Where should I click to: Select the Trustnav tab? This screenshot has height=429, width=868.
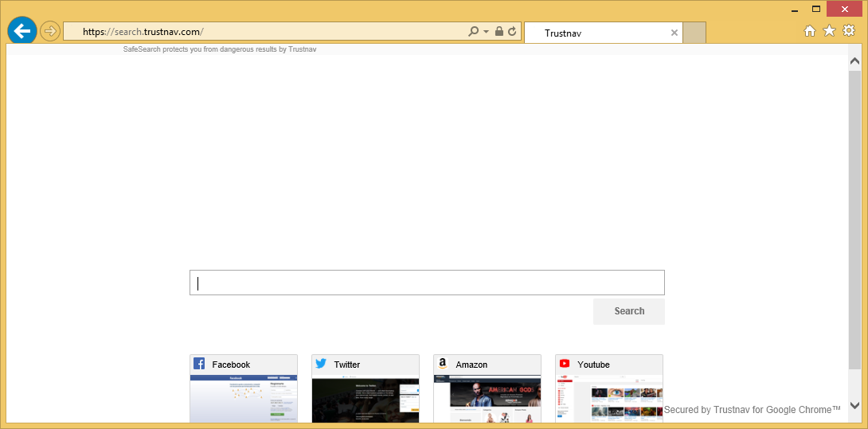point(597,33)
